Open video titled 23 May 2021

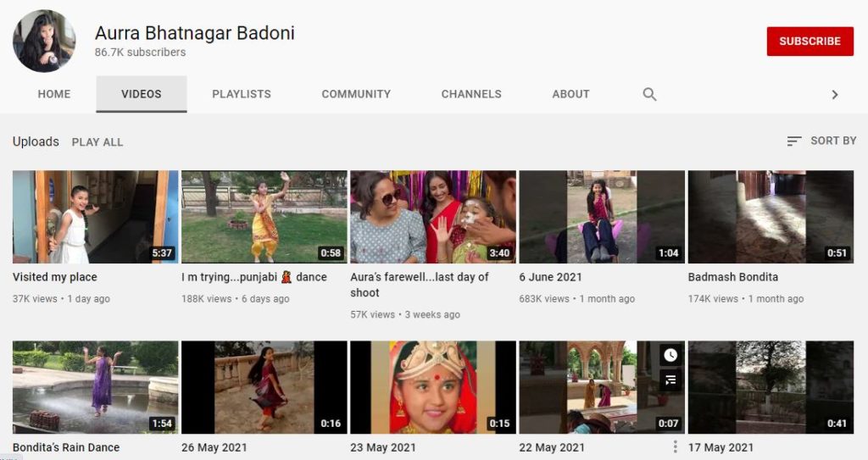pyautogui.click(x=383, y=447)
